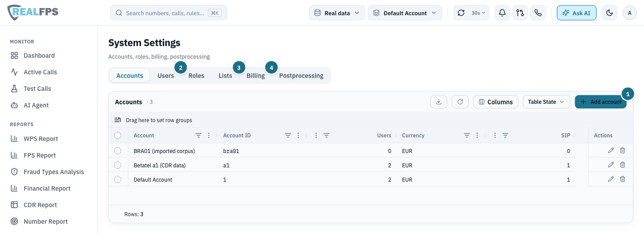Click the Currency column header label
This screenshot has width=644, height=234.
tap(413, 136)
